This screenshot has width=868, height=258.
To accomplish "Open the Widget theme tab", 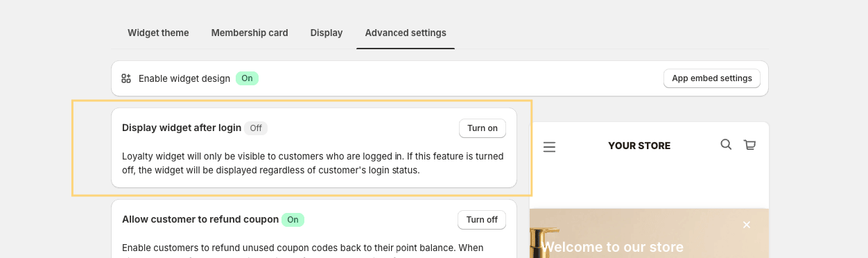I will (158, 33).
